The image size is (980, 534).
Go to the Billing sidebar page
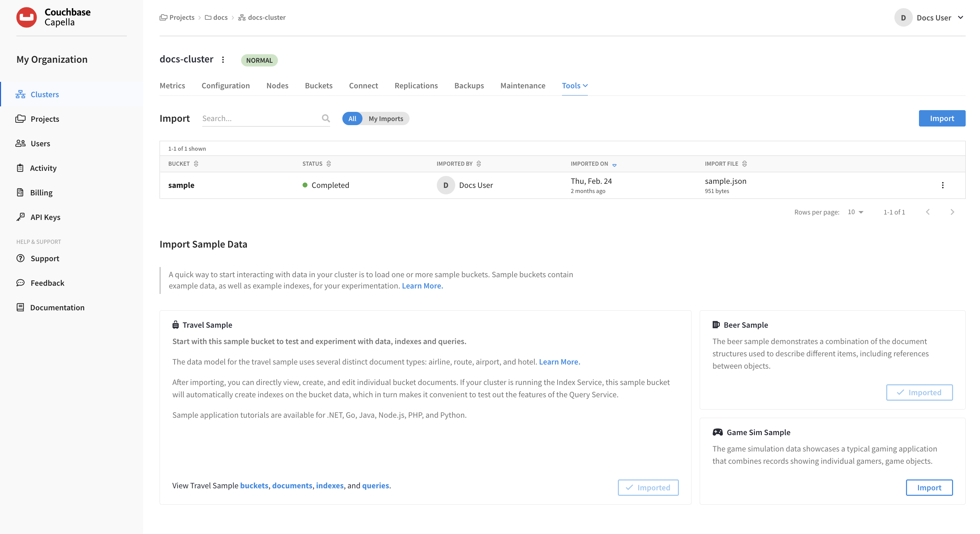[x=41, y=192]
